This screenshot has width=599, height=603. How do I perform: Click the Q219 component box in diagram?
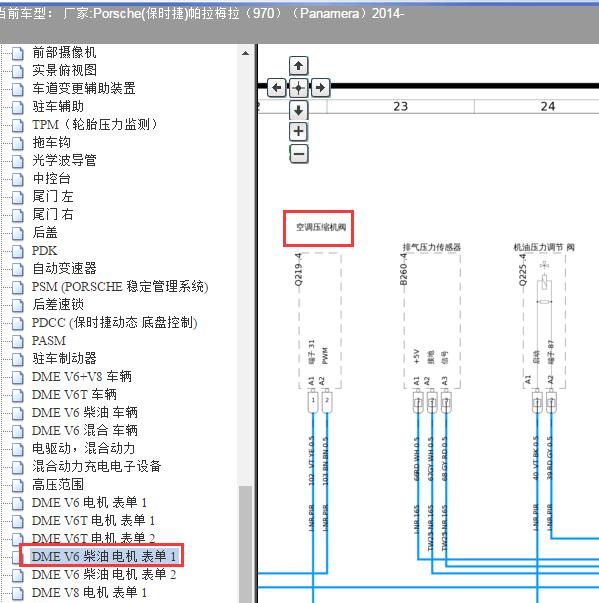point(320,321)
